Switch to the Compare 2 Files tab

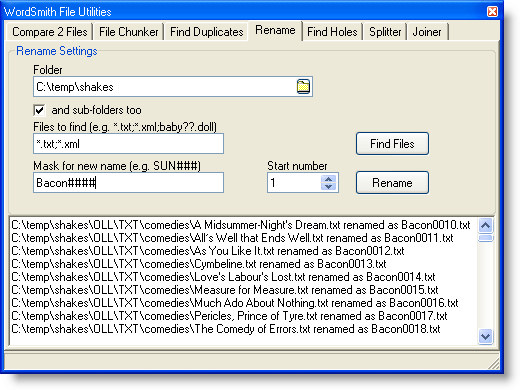(x=49, y=32)
